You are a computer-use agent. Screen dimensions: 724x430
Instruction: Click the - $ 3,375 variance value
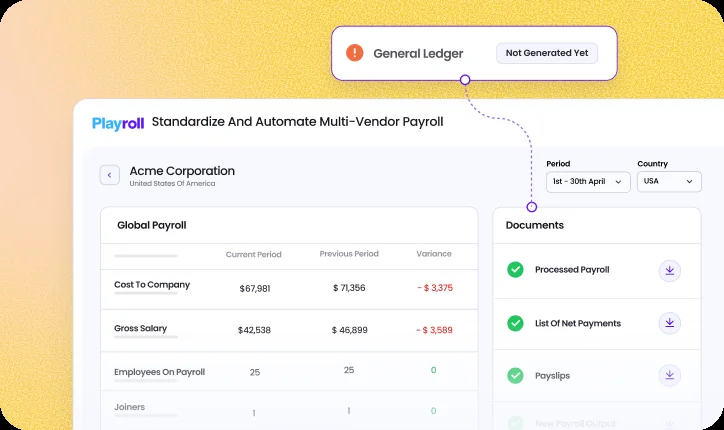pos(435,288)
